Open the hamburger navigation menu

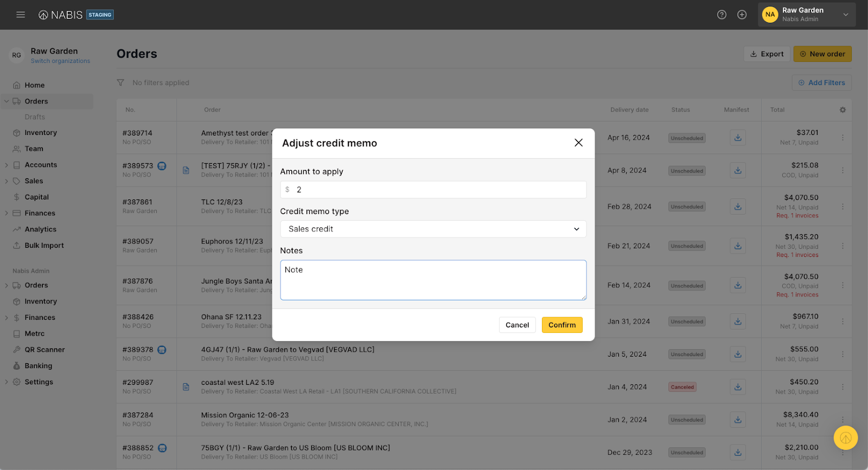coord(21,15)
